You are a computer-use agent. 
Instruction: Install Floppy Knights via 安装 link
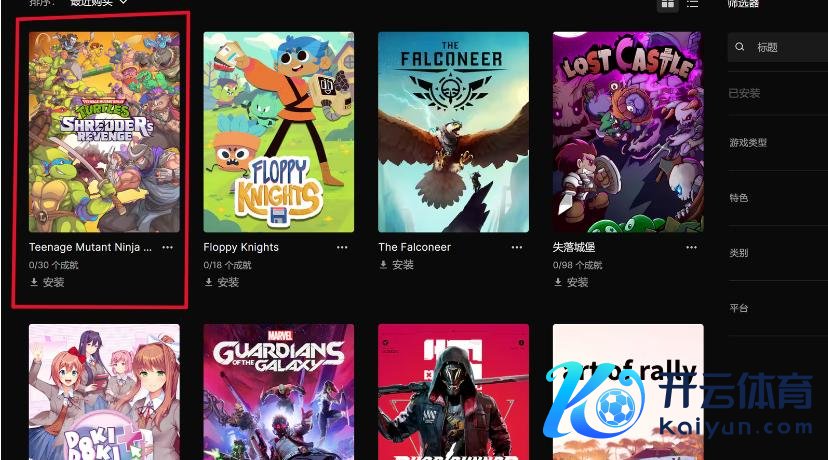point(222,283)
